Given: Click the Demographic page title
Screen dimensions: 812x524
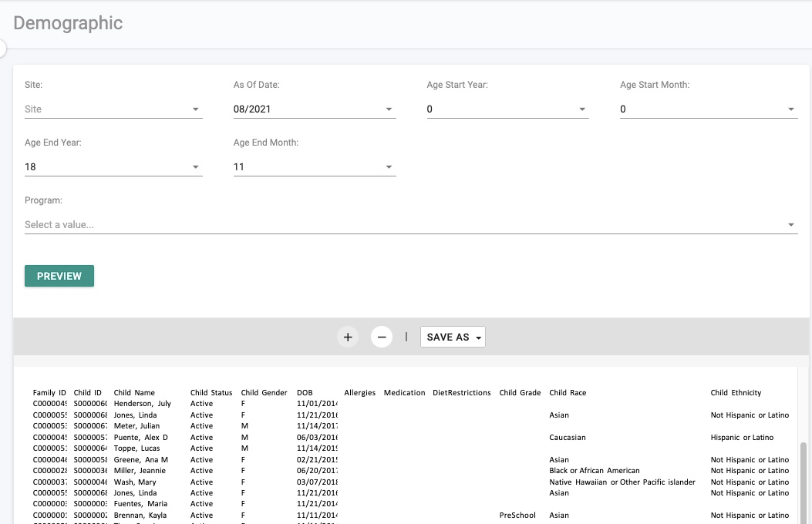Looking at the screenshot, I should coord(68,23).
